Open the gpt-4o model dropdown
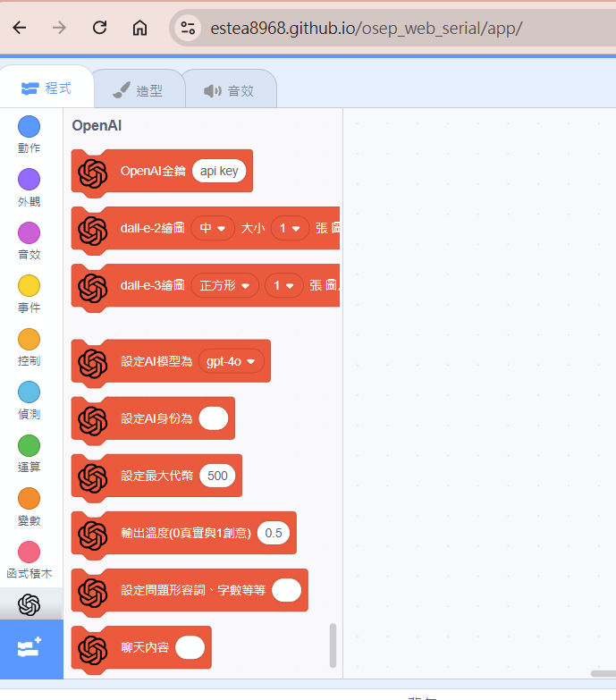This screenshot has height=700, width=616. [232, 361]
